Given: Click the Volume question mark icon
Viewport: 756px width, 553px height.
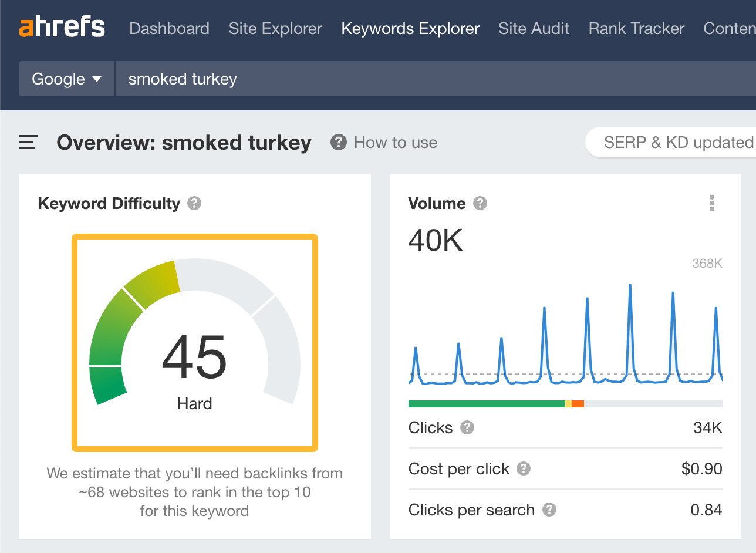Looking at the screenshot, I should (480, 203).
